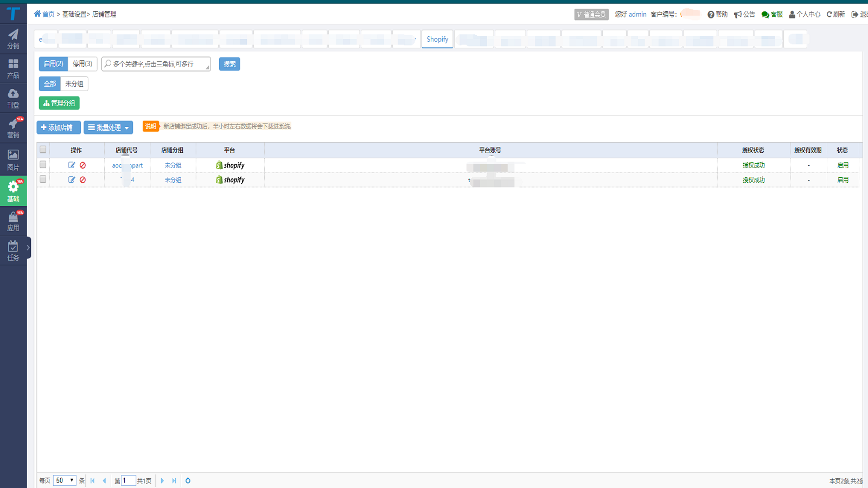Open 个人中心 personal center
Screen dimensions: 868x488
[805, 15]
